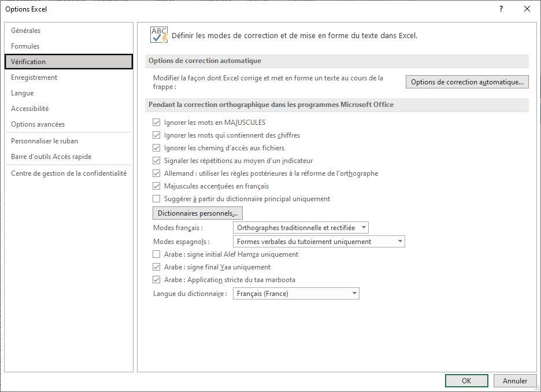Confirm settings with OK
The height and width of the screenshot is (392, 541).
point(466,380)
